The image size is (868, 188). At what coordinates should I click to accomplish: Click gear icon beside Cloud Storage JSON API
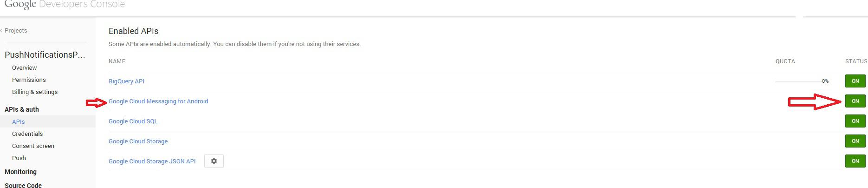[214, 161]
